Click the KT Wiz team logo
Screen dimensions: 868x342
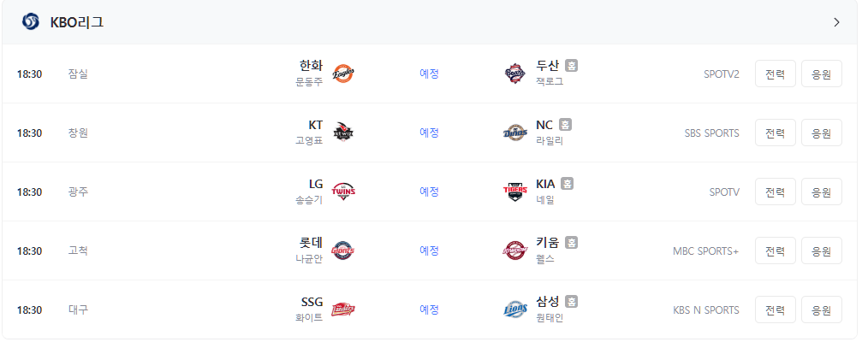(343, 133)
